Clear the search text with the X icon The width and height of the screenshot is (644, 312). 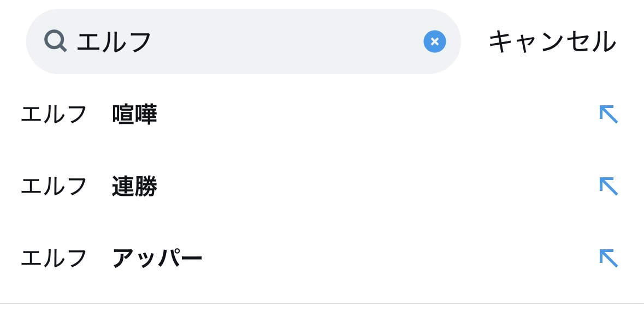[434, 41]
